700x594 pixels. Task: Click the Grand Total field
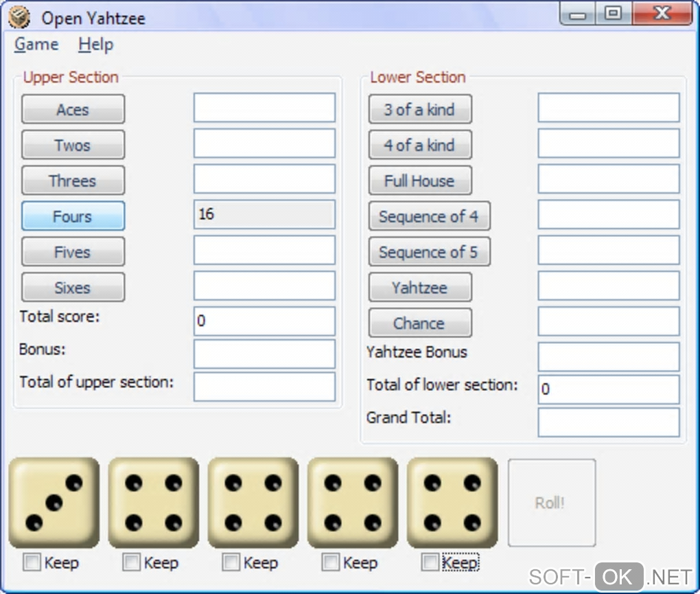[x=609, y=422]
